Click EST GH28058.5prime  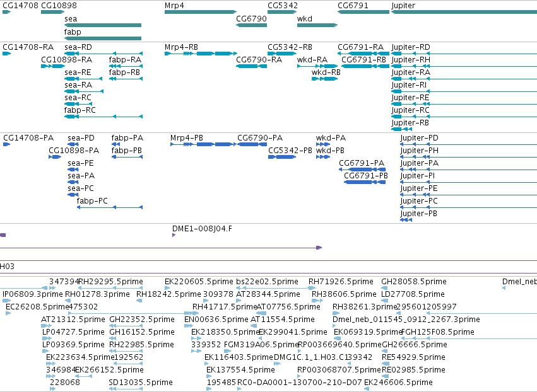pos(384,287)
